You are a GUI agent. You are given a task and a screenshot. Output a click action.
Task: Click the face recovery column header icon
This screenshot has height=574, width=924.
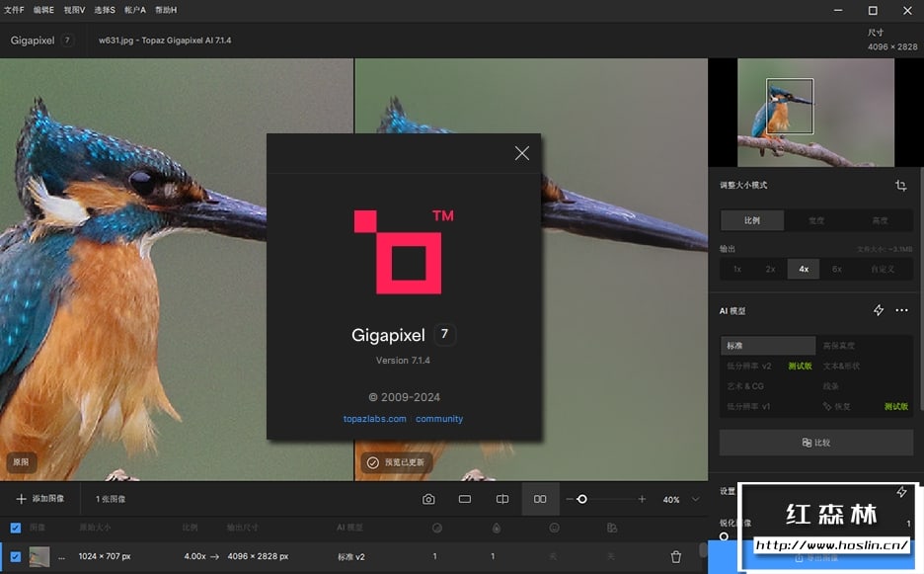point(554,528)
